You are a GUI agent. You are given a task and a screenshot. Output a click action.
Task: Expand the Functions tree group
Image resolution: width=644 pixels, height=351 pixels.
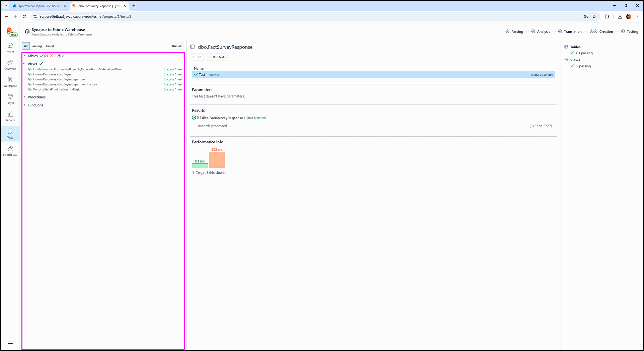tap(24, 105)
